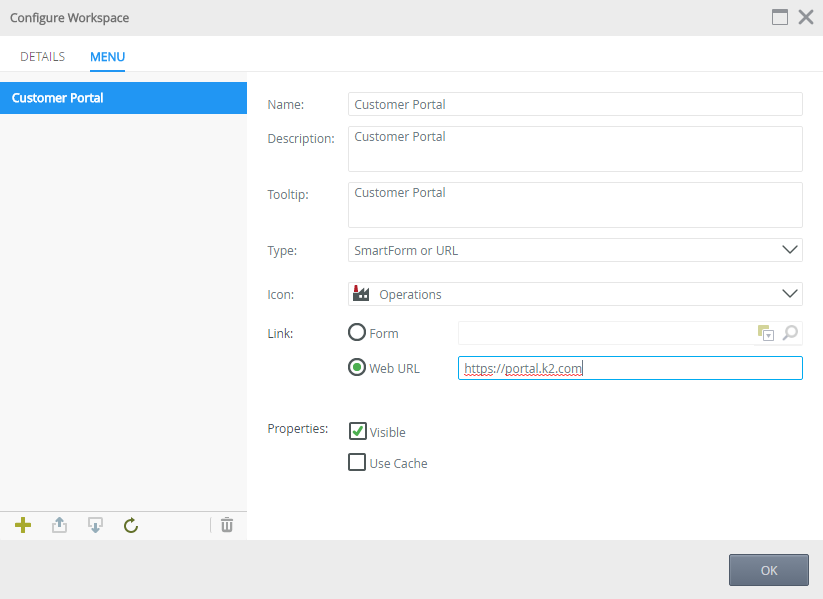Open the form browse picker icon
Image resolution: width=823 pixels, height=599 pixels.
tap(766, 333)
